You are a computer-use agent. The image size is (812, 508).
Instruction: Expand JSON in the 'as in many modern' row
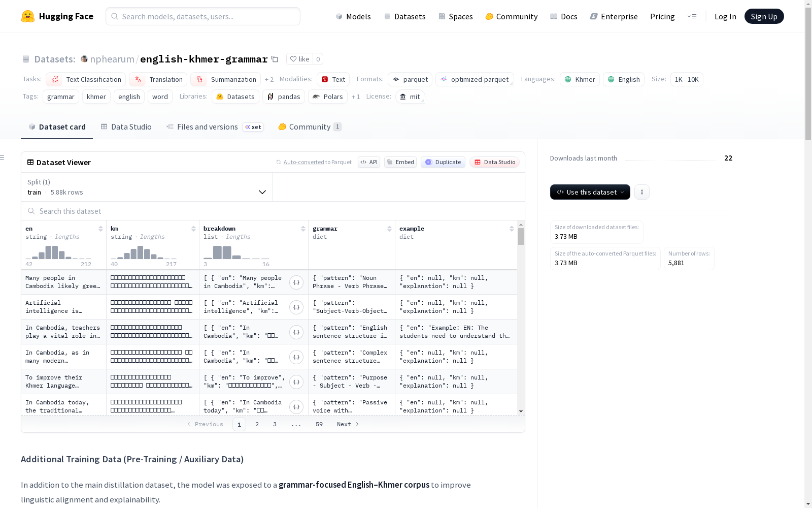(x=296, y=357)
